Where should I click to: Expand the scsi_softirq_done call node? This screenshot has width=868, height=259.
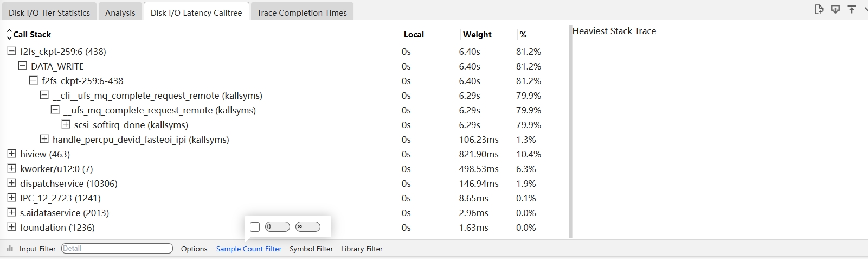click(66, 125)
